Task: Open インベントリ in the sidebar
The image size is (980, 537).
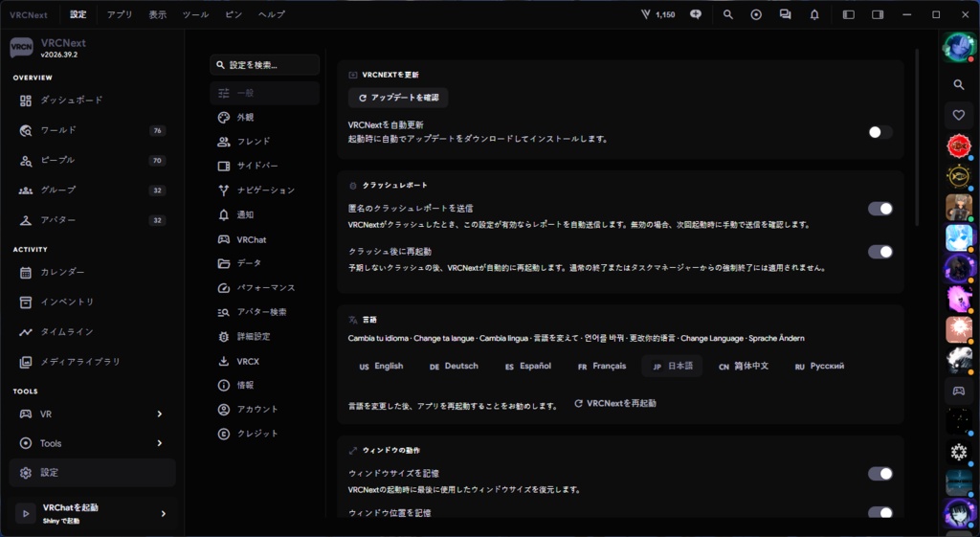Action: 92,302
